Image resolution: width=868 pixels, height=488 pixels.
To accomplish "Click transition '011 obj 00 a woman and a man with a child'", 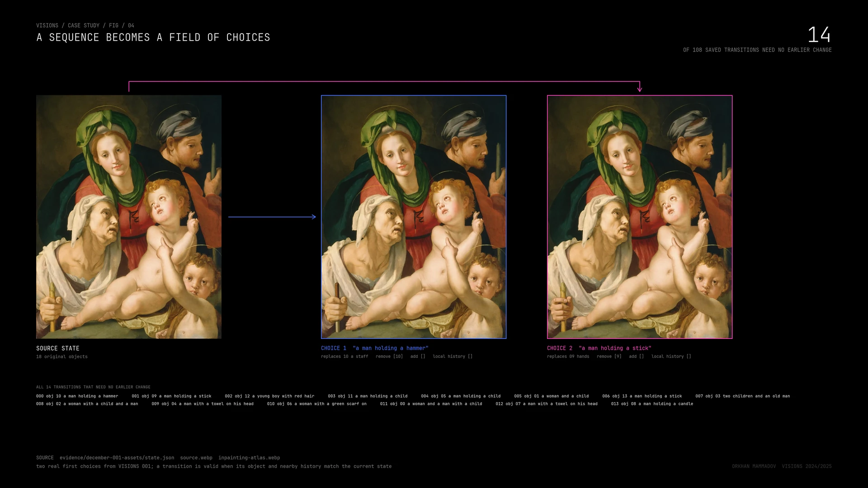I will click(431, 404).
